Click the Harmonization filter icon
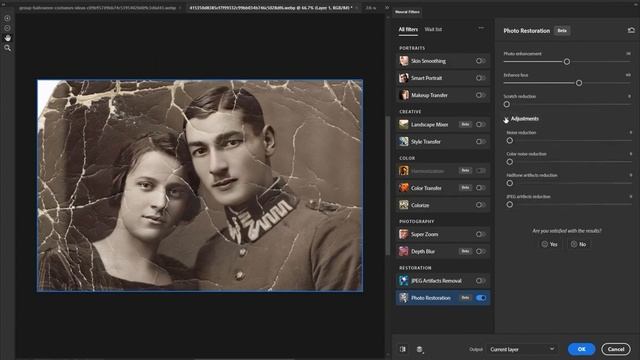The height and width of the screenshot is (360, 640). pyautogui.click(x=404, y=171)
